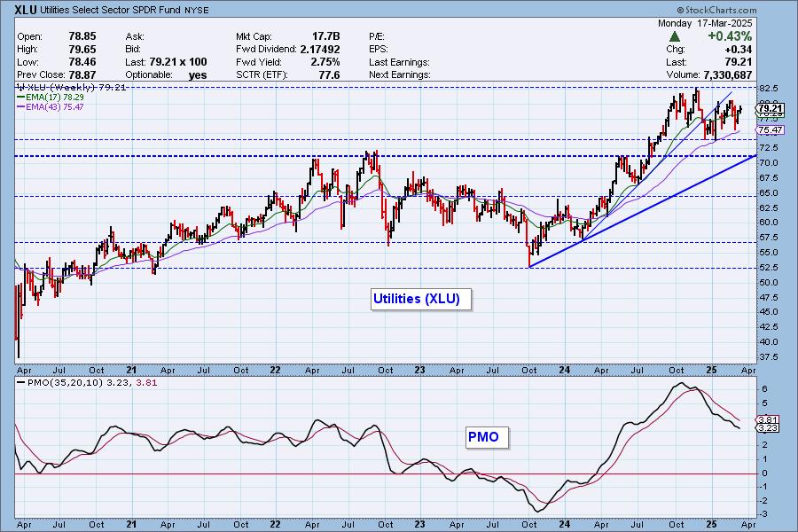
Task: Click the 52.5 price axis label
Action: [768, 267]
